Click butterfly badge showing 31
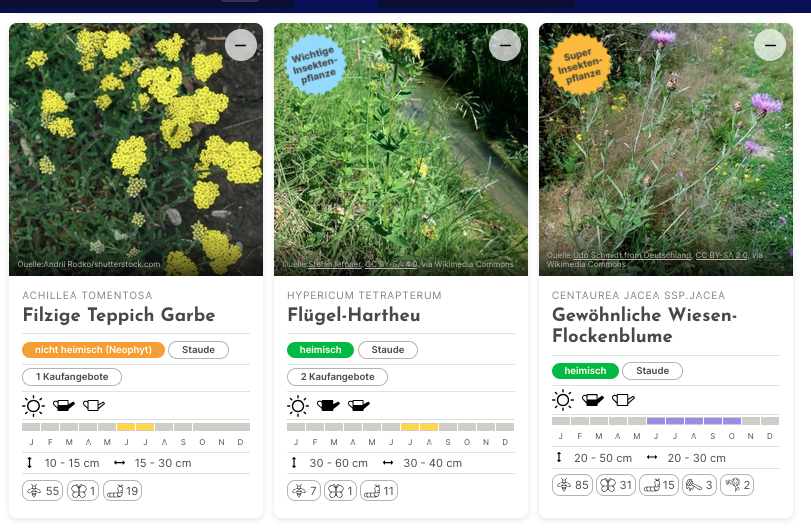Screen dimensions: 811x531 click(x=616, y=485)
